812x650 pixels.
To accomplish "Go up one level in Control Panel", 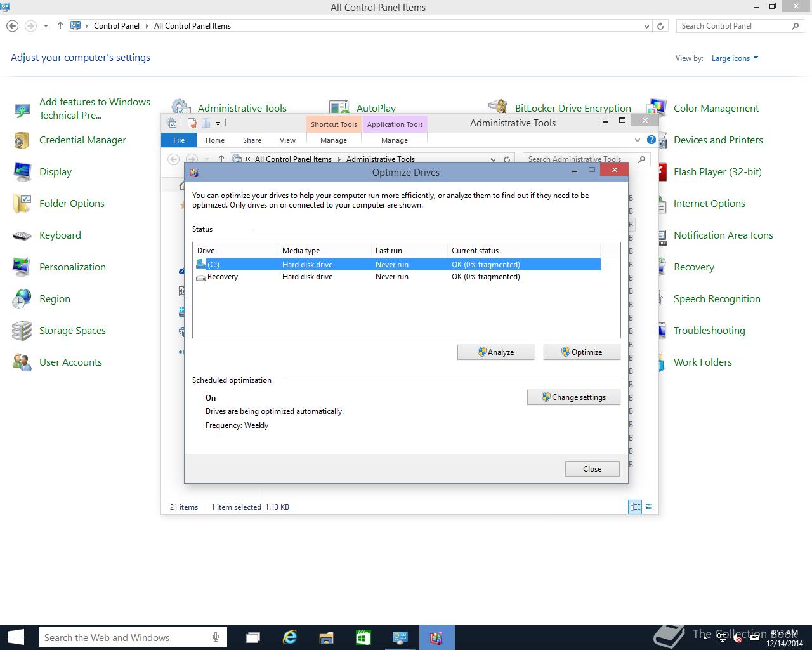I will (60, 26).
